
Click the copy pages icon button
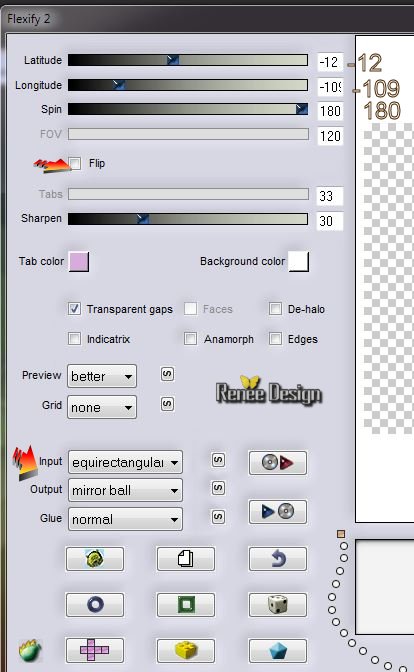pos(186,559)
